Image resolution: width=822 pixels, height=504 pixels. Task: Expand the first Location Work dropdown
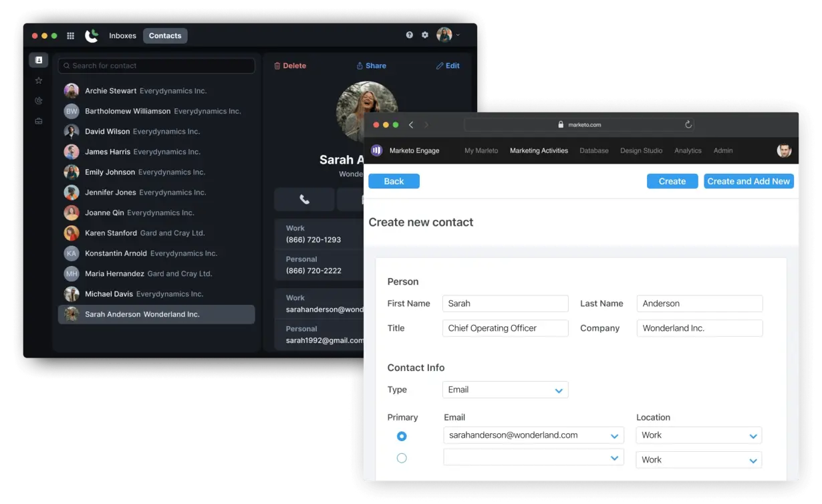752,436
